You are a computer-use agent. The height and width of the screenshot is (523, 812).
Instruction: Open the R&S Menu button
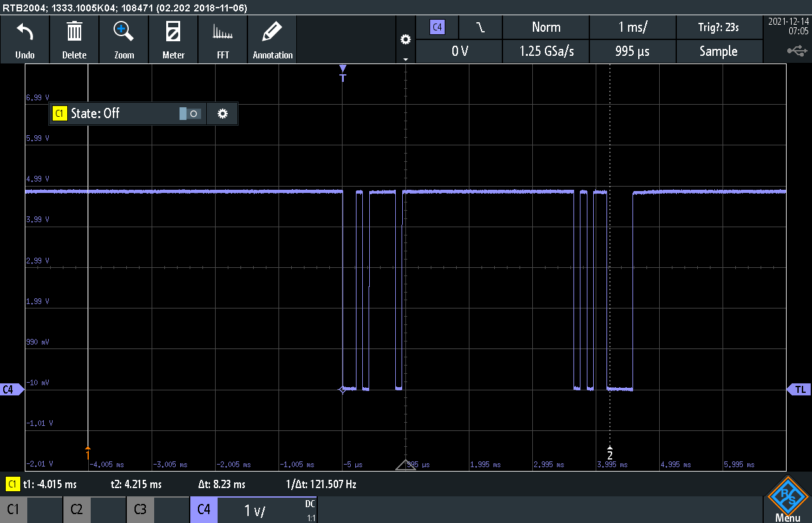pos(787,500)
